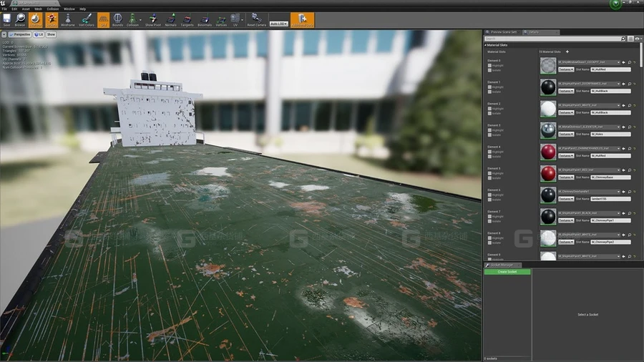Open the Content Browser via Browse icon
Viewport: 644px width, 362px height.
tap(21, 19)
